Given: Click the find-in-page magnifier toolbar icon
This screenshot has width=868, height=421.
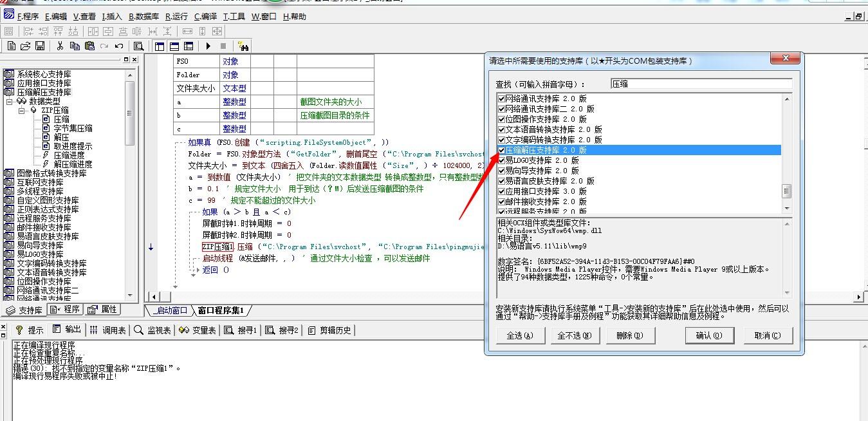Looking at the screenshot, I should click(x=138, y=46).
